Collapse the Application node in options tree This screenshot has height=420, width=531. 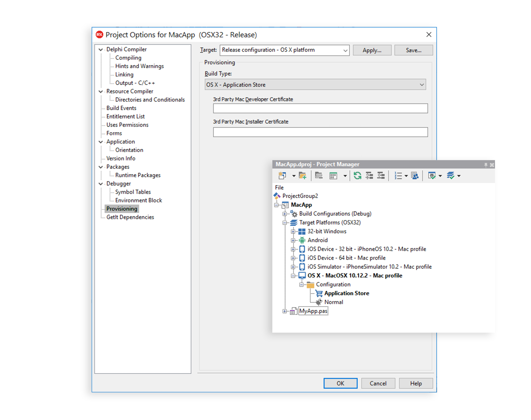(x=101, y=142)
